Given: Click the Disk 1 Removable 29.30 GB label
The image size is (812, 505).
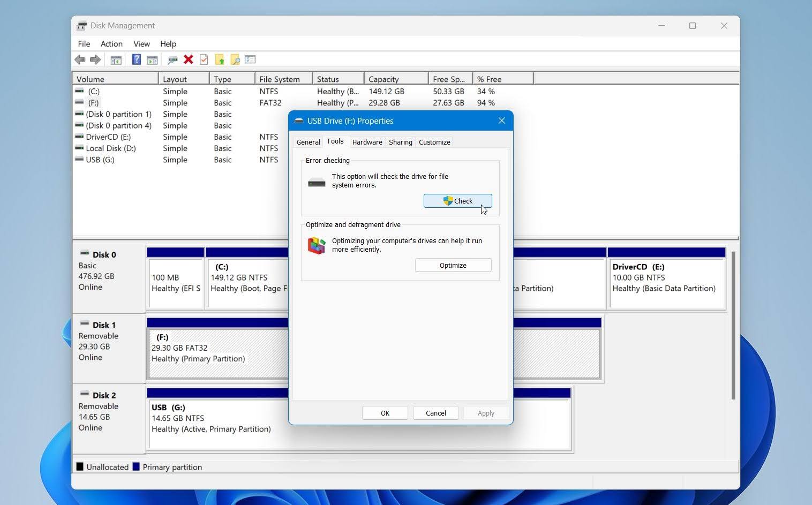Looking at the screenshot, I should pyautogui.click(x=109, y=348).
